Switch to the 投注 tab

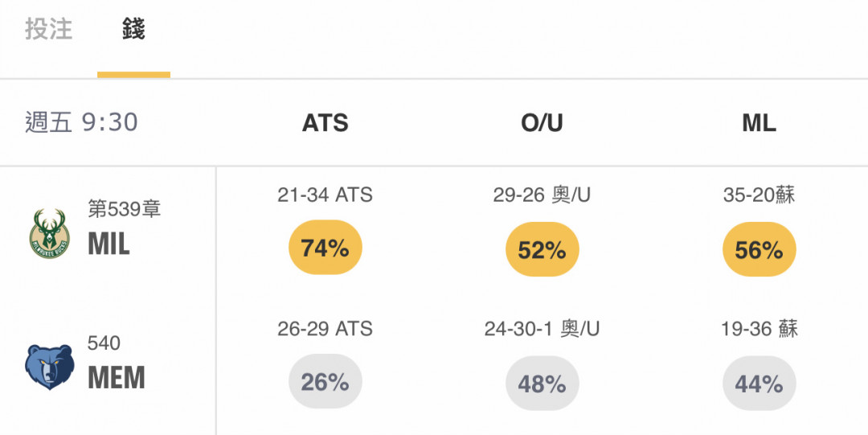point(49,29)
